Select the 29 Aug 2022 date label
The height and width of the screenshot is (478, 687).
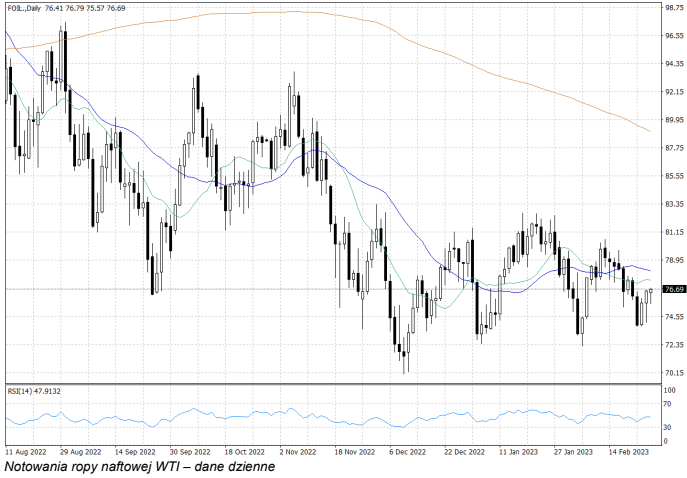(80, 451)
